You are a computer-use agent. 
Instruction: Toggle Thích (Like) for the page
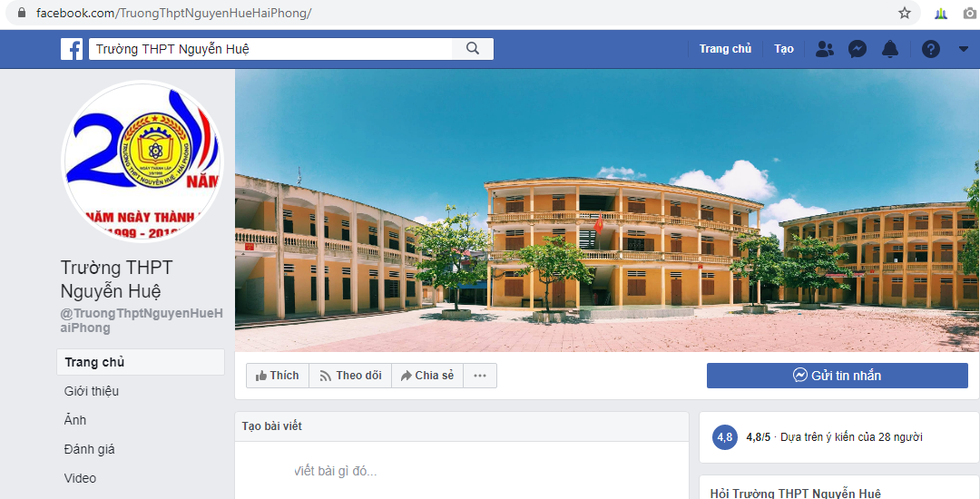point(278,376)
